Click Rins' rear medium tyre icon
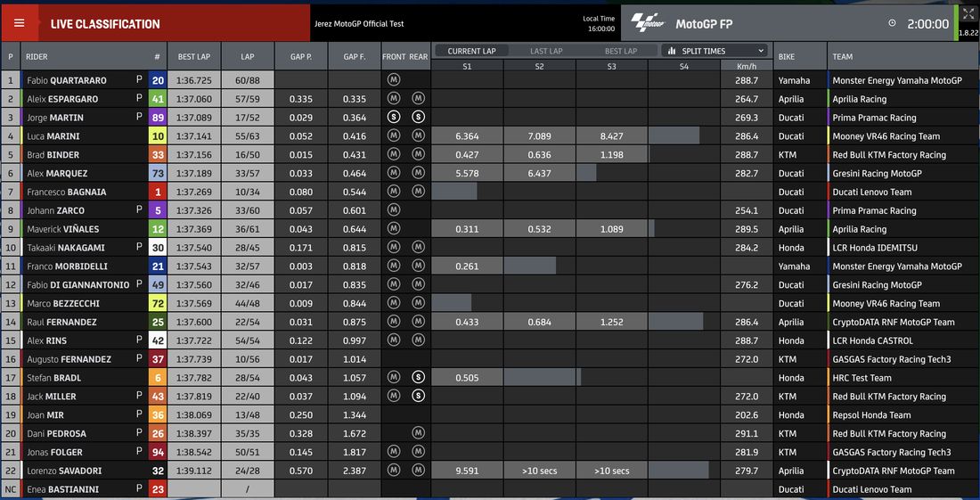Viewport: 980px width, 500px height. (x=418, y=340)
